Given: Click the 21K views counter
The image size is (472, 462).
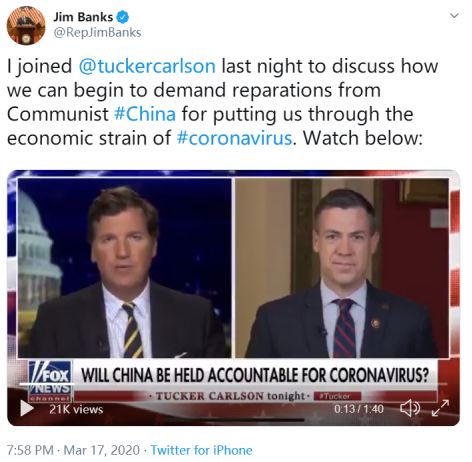Looking at the screenshot, I should pos(76,409).
